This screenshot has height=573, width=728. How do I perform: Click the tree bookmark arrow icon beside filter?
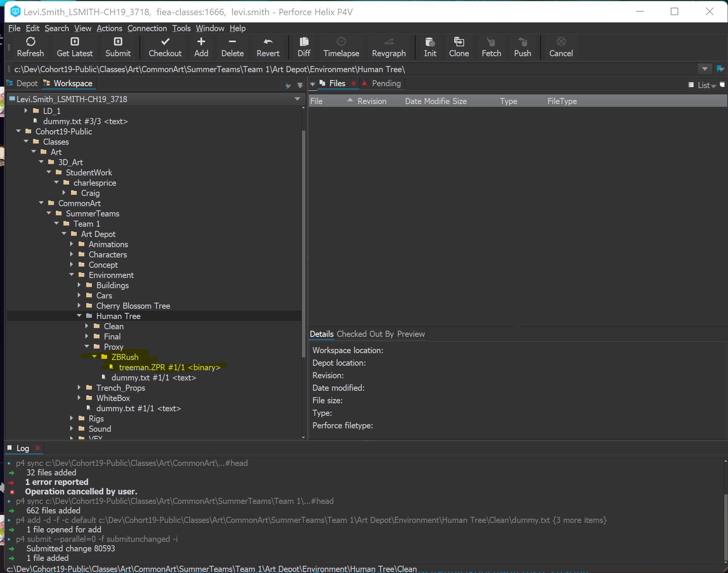288,85
